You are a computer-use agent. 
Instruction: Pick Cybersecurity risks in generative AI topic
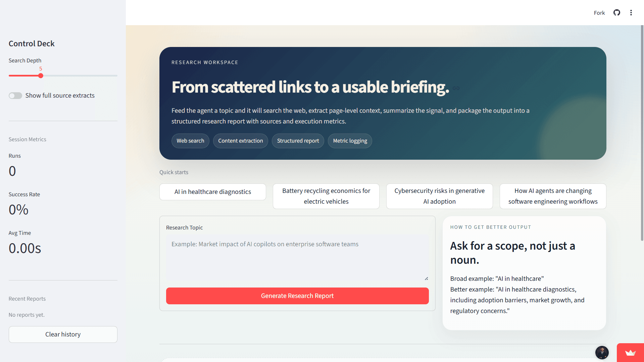click(439, 196)
